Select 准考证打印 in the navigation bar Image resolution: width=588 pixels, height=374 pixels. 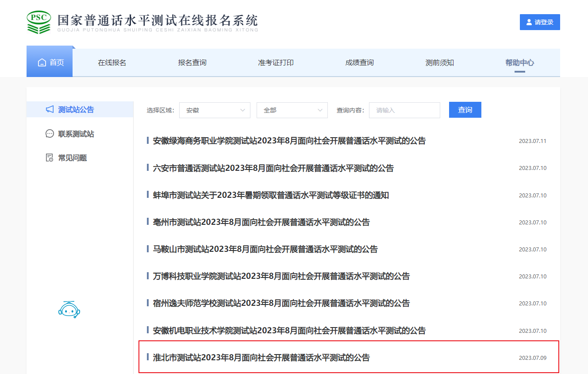click(x=276, y=63)
